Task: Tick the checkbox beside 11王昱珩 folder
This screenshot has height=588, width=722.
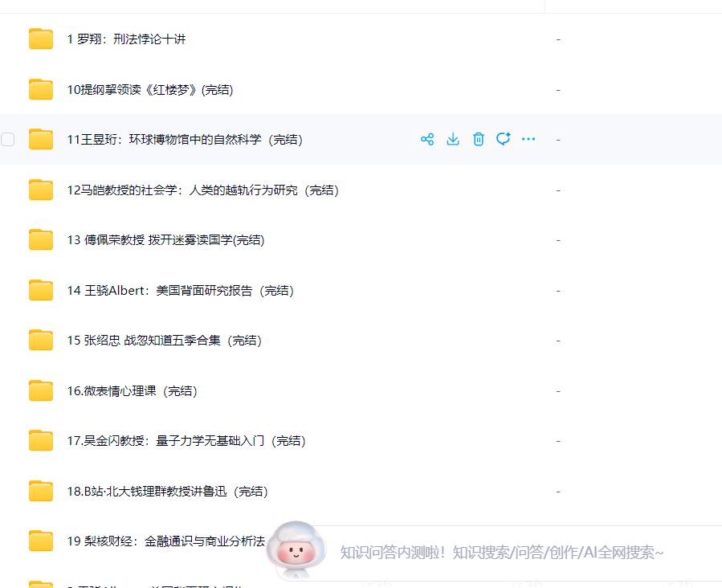Action: pos(8,140)
